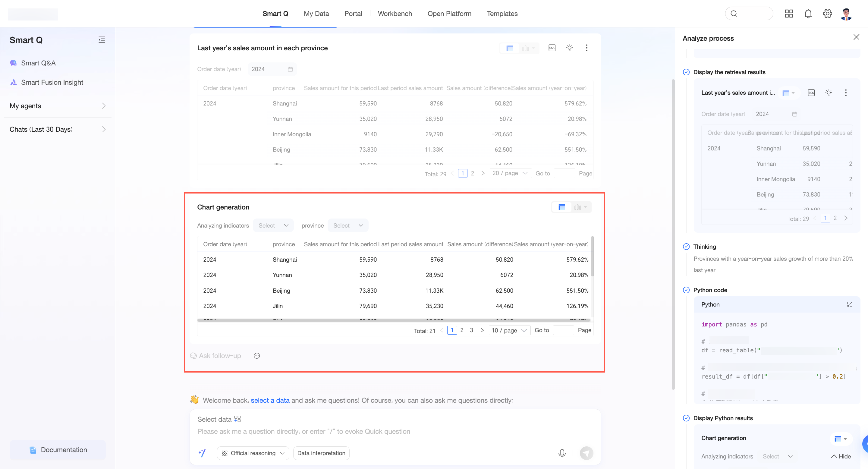Image resolution: width=868 pixels, height=469 pixels.
Task: Click the lightbulb insight icon in sales card
Action: (569, 48)
